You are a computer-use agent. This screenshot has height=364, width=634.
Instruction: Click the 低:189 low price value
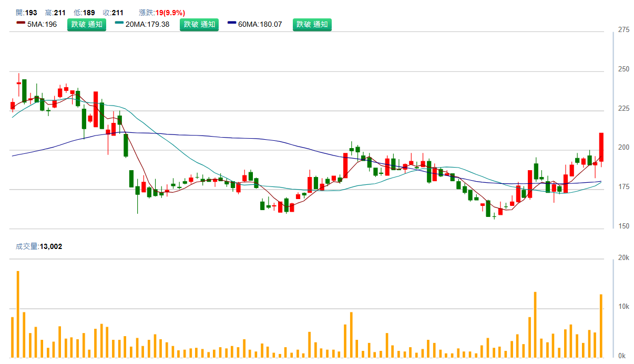click(x=84, y=13)
